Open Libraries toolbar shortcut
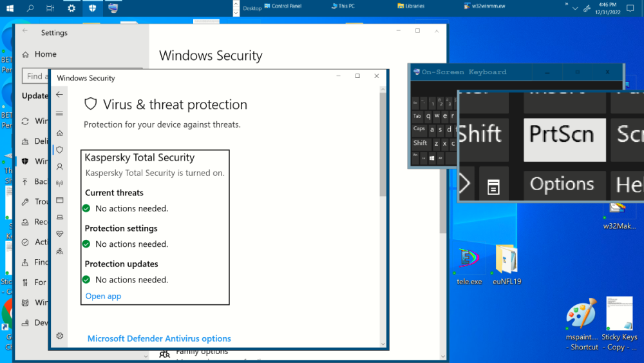The width and height of the screenshot is (644, 363). pos(411,6)
